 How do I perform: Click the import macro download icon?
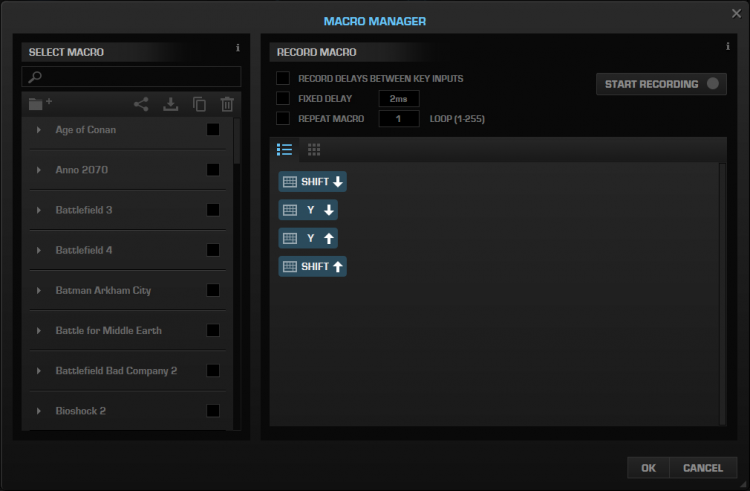tap(170, 104)
